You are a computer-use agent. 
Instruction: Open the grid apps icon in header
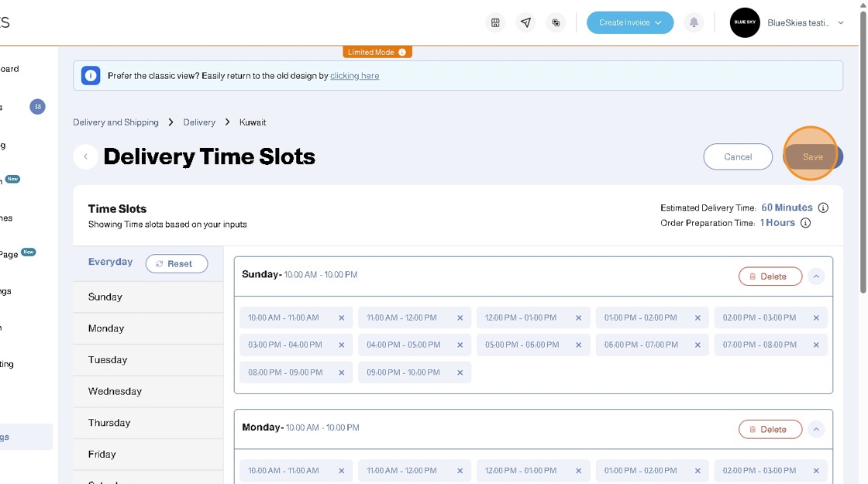(x=495, y=22)
